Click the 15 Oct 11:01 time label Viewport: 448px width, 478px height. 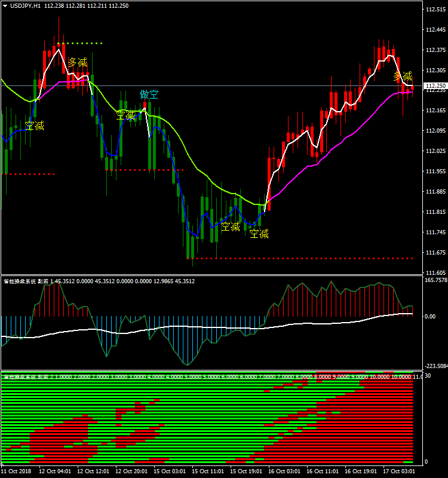(207, 471)
